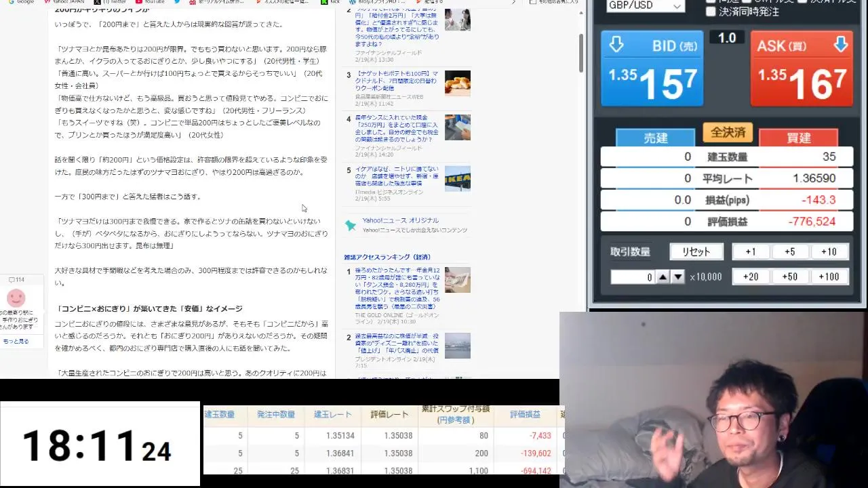Click the 評価損益 value -776,524

pyautogui.click(x=812, y=222)
